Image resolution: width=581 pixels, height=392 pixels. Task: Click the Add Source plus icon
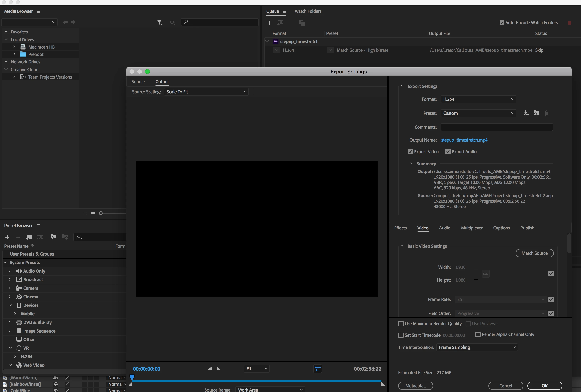click(x=269, y=23)
